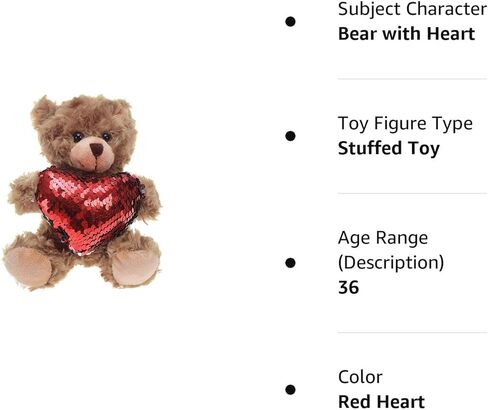Image resolution: width=488 pixels, height=410 pixels.
Task: Select the Red Heart color value
Action: 381,402
